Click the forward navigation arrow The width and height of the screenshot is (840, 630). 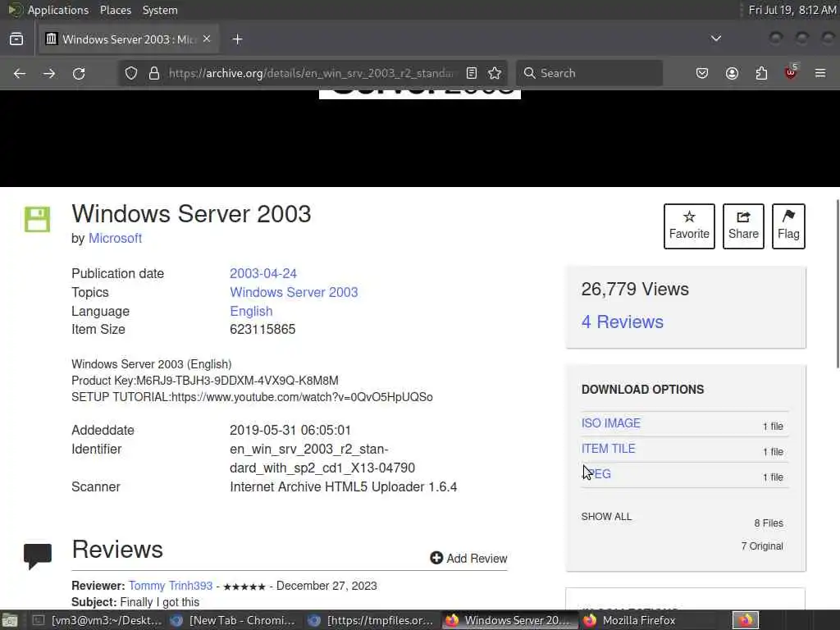pos(49,73)
